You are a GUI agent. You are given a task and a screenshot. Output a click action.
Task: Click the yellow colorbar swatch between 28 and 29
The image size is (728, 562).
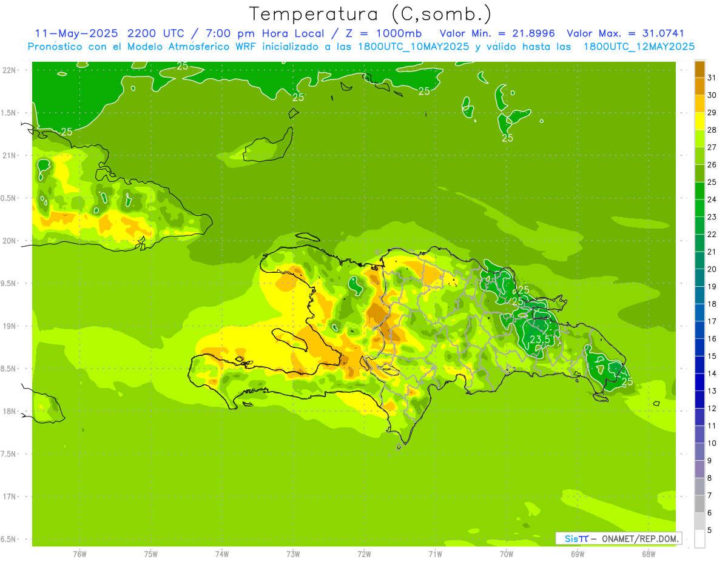[x=699, y=121]
